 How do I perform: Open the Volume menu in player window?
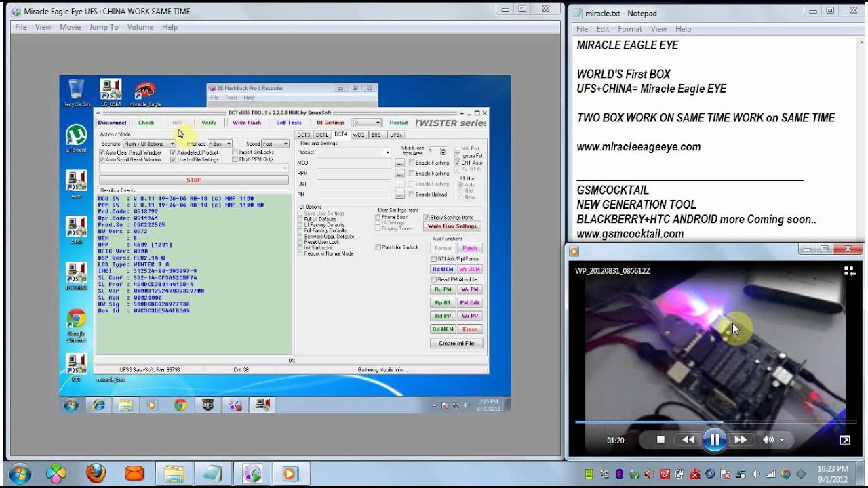(x=140, y=27)
